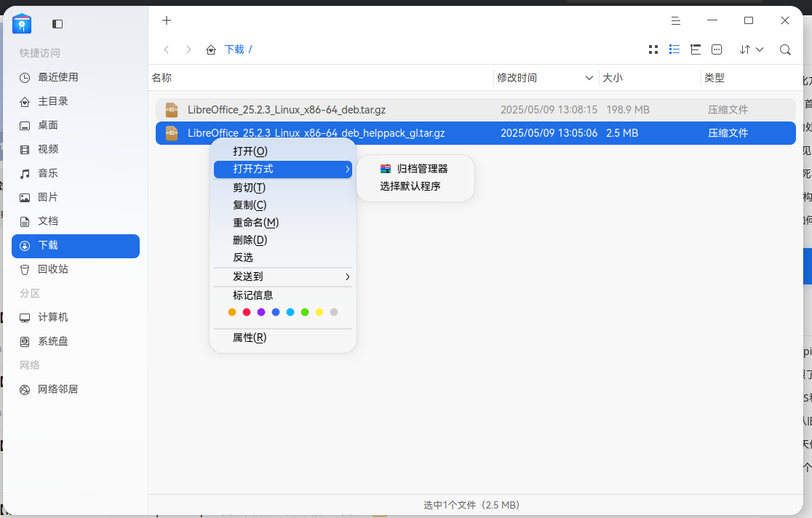Sort by 名称 column header

pyautogui.click(x=162, y=78)
